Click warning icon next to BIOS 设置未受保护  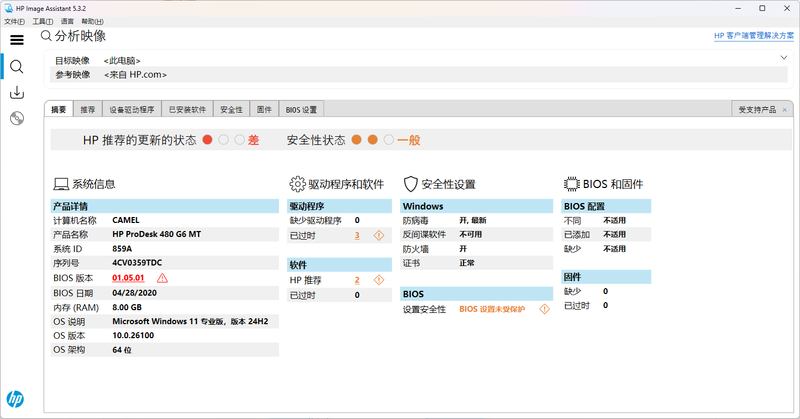pos(544,309)
